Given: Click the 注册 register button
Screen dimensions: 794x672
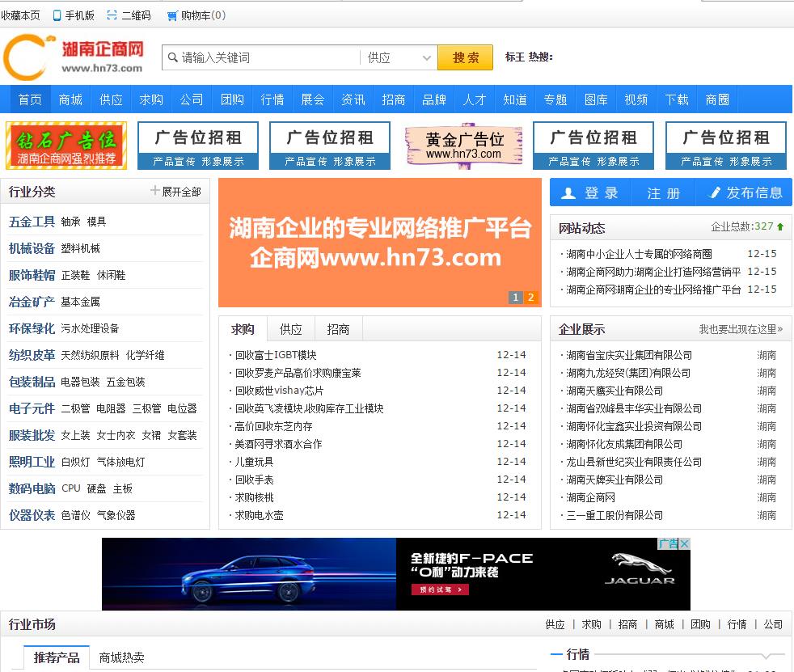Looking at the screenshot, I should [663, 193].
